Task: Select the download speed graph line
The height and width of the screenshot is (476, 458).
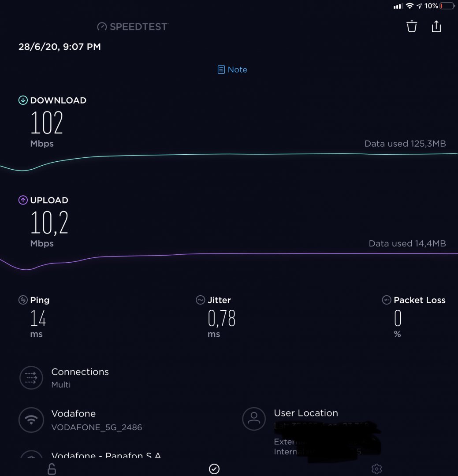Action: [229, 158]
